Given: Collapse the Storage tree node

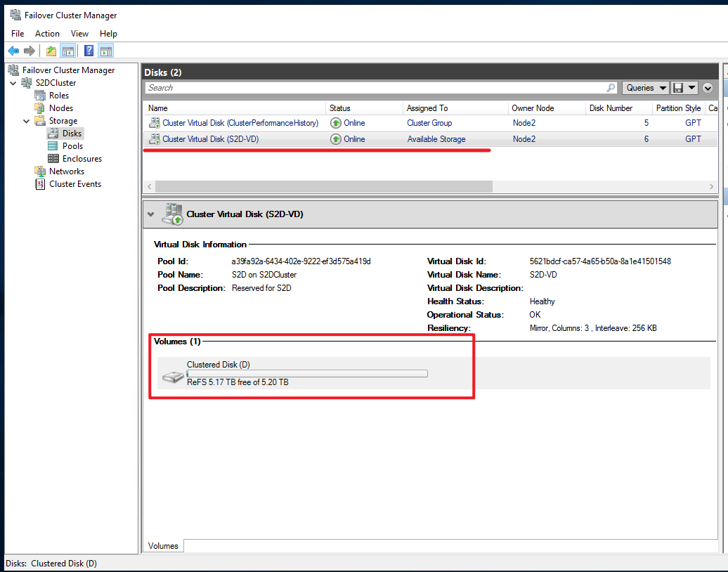Looking at the screenshot, I should pyautogui.click(x=27, y=121).
